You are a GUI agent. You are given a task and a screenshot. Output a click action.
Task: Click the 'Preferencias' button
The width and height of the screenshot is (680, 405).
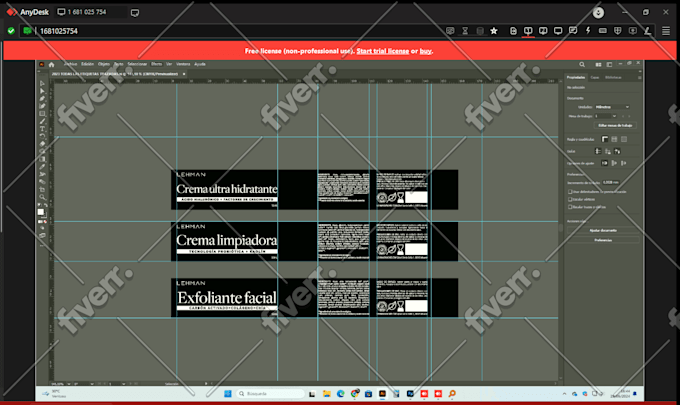(603, 240)
